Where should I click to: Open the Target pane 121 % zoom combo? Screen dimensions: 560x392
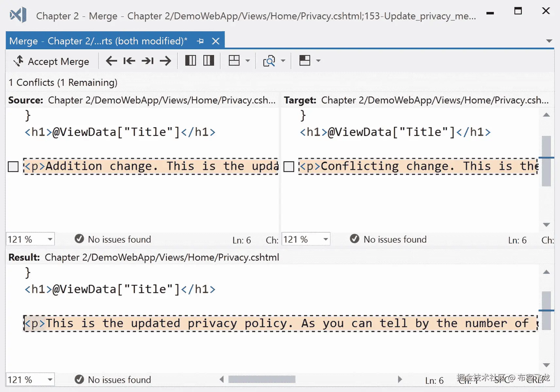coord(306,239)
